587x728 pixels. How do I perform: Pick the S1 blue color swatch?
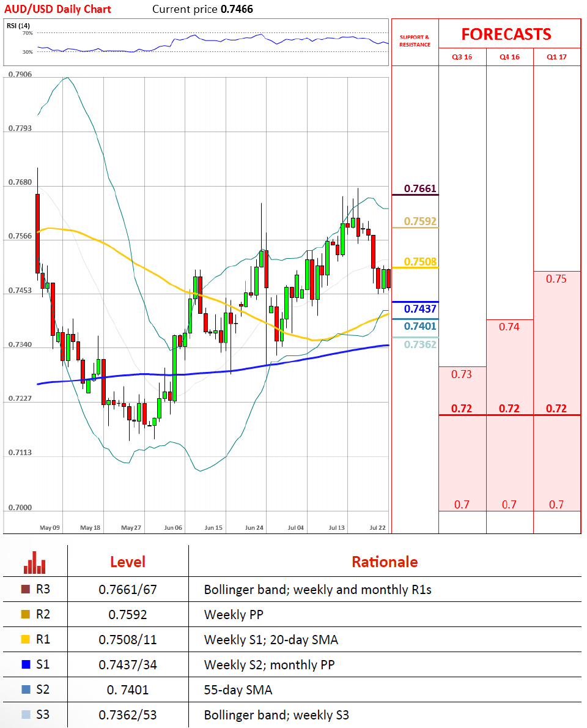point(25,664)
